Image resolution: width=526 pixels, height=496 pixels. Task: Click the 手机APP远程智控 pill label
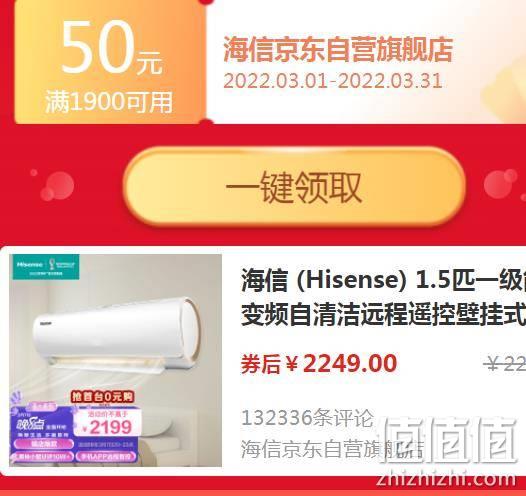(106, 456)
